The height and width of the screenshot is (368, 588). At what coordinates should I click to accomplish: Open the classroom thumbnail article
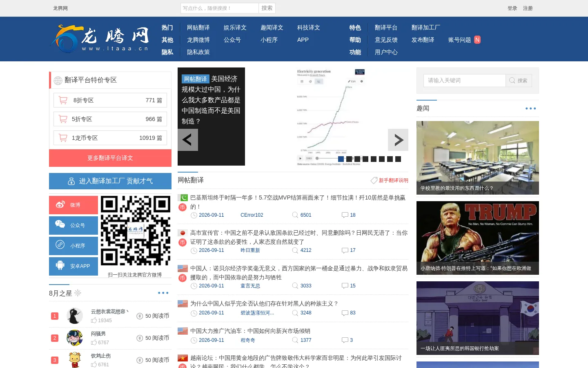(478, 158)
